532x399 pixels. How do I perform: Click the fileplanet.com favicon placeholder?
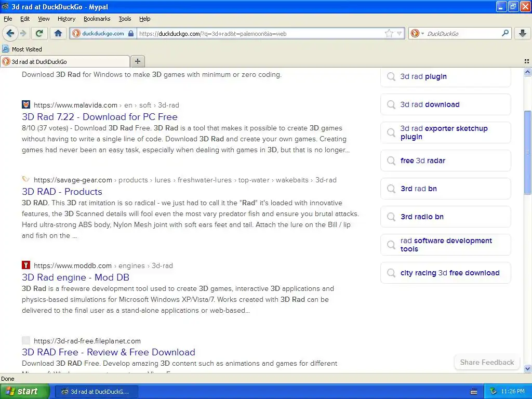pos(26,340)
